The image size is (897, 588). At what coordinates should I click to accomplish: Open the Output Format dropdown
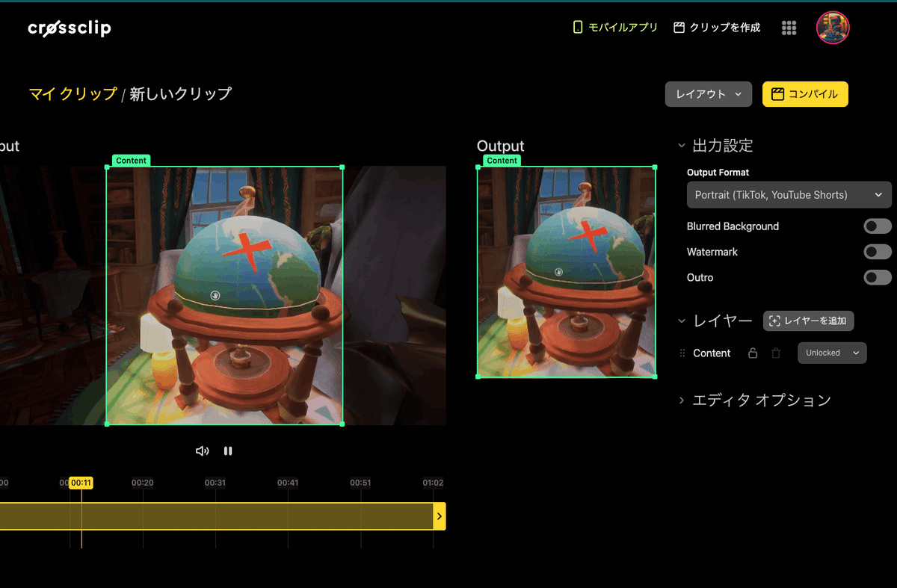click(789, 195)
